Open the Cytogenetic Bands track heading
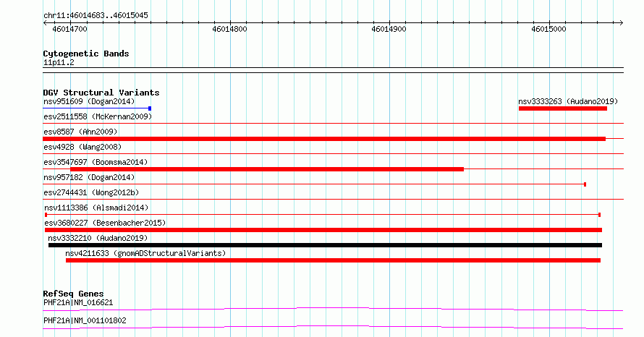Screen dimensions: 644x337 pos(86,54)
